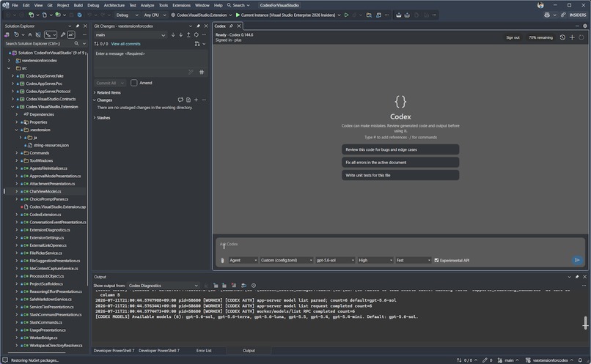Switch to the first Developer PowerShell 7 tab

(x=114, y=350)
